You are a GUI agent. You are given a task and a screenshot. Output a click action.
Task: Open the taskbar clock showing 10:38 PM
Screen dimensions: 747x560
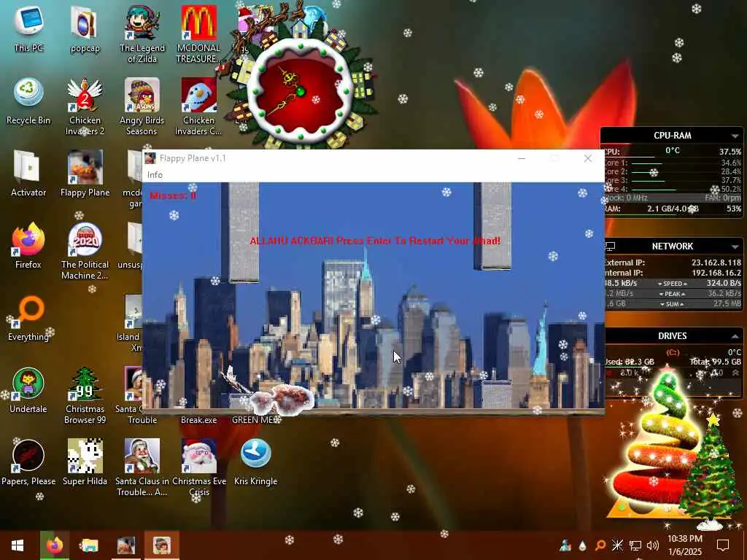[x=685, y=545]
